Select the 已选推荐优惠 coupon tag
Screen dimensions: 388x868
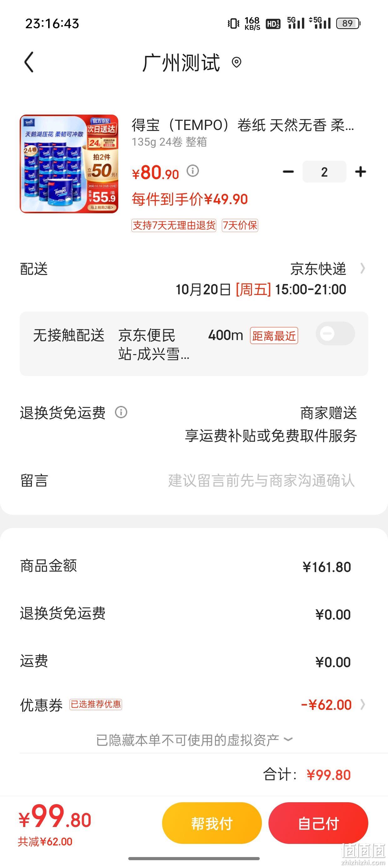96,705
